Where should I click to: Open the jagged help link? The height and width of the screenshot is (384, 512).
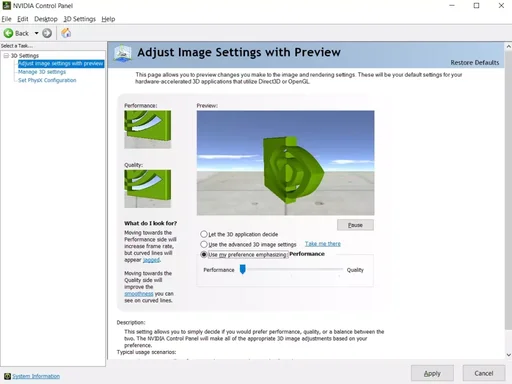click(x=151, y=260)
